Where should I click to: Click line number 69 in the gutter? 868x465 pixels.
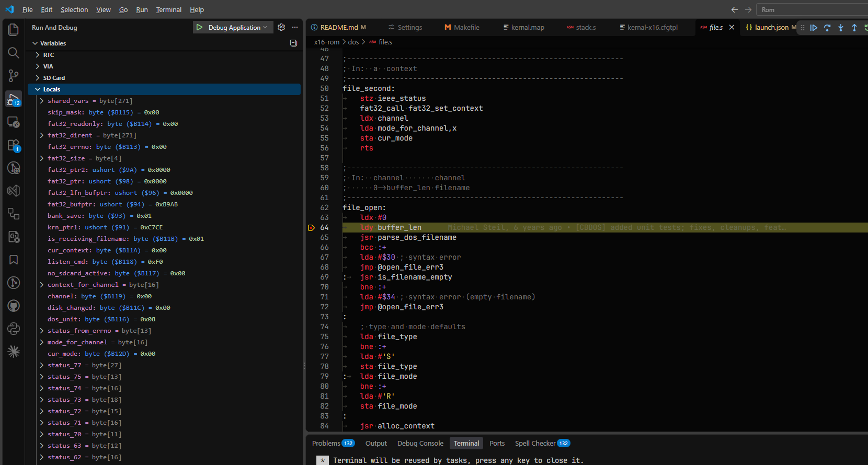[x=324, y=277]
